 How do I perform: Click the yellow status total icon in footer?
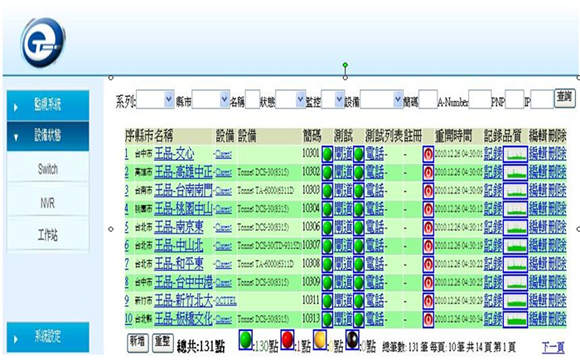coord(320,339)
